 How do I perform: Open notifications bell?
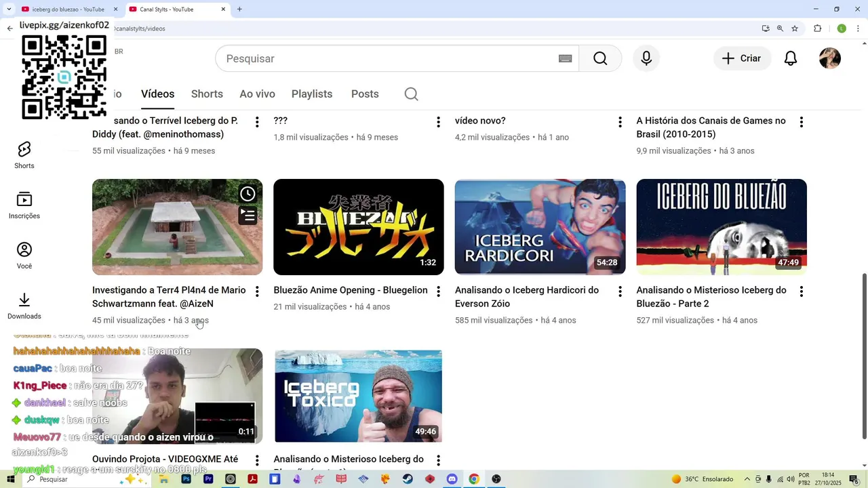pyautogui.click(x=791, y=58)
